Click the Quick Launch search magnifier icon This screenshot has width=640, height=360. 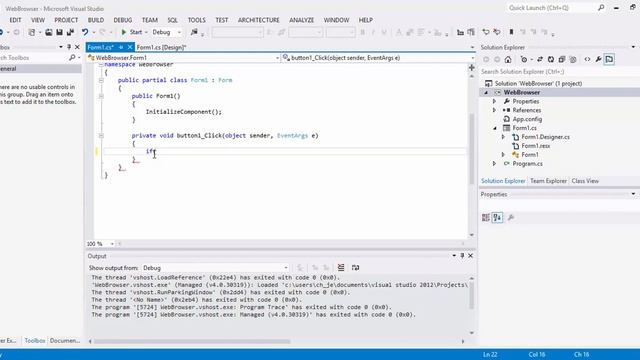[x=601, y=7]
